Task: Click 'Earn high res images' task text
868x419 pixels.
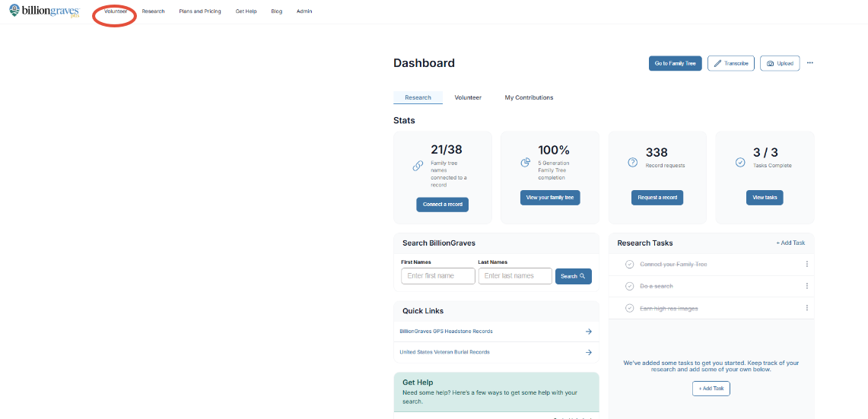Action: (x=669, y=308)
